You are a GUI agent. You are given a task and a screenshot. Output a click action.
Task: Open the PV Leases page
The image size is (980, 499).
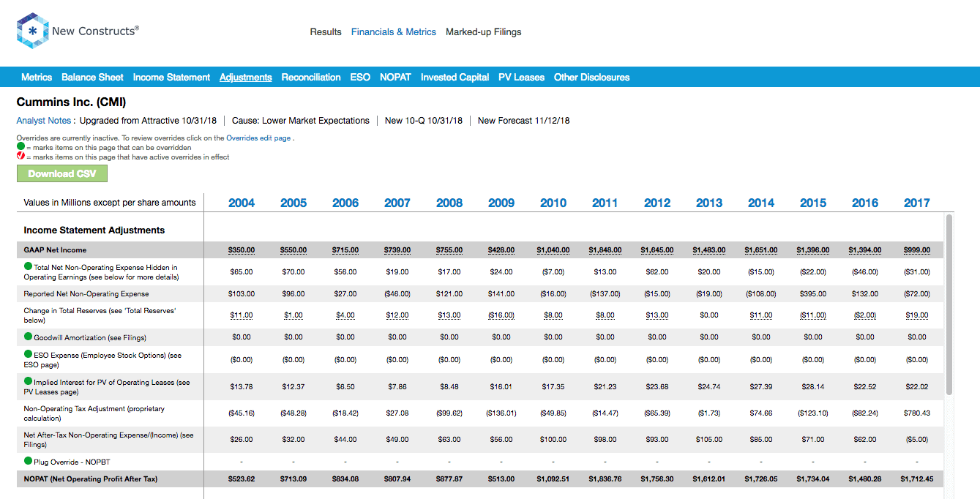521,78
